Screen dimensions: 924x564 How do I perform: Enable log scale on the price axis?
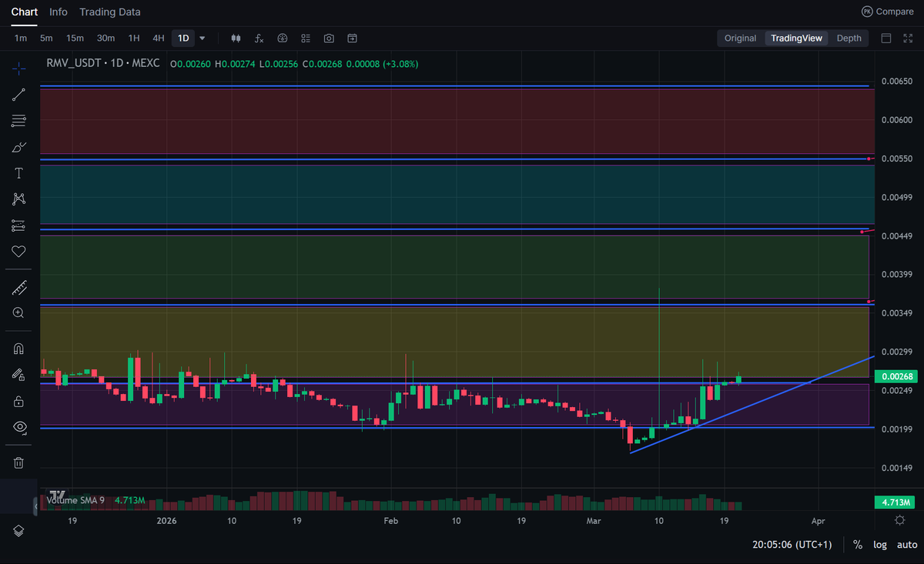click(880, 544)
